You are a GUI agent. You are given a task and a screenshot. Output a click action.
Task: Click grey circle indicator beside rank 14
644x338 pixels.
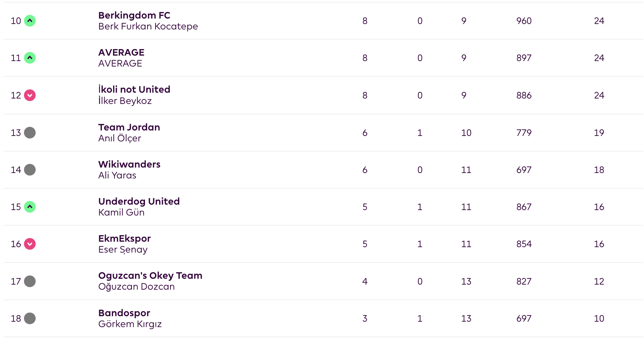coord(30,170)
